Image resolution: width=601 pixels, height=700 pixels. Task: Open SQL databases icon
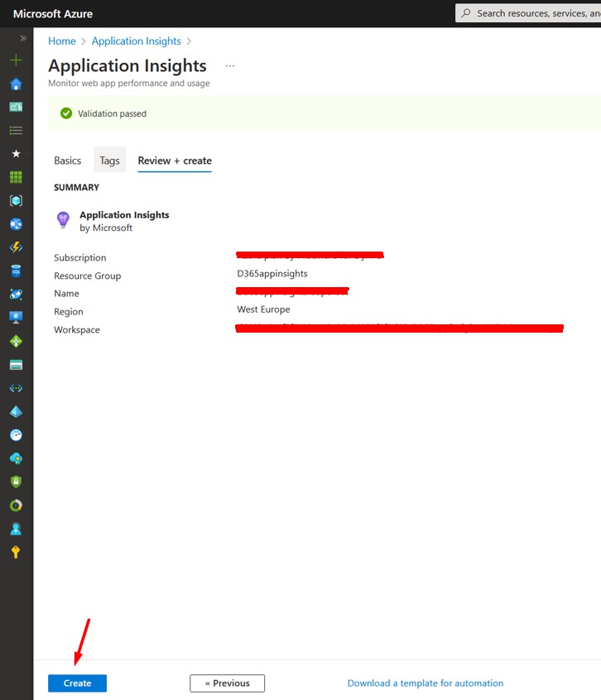pos(16,271)
